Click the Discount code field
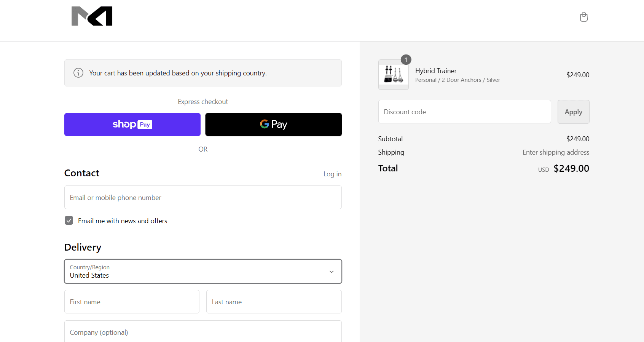This screenshot has width=644, height=342. click(x=464, y=112)
